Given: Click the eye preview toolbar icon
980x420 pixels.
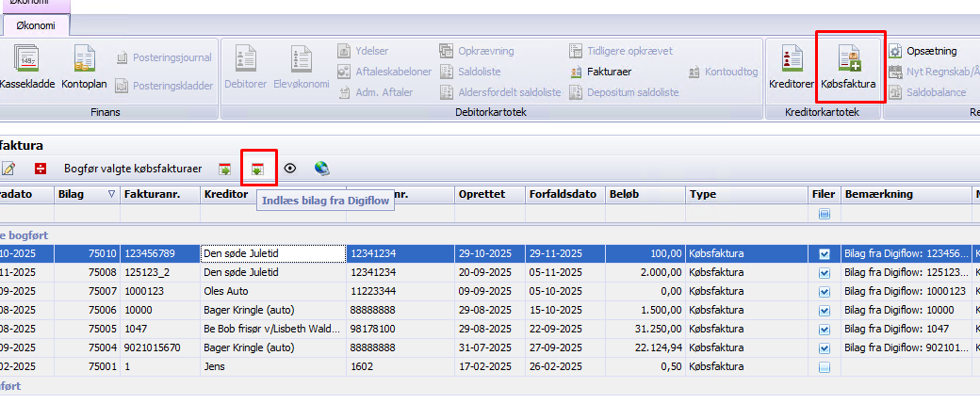Looking at the screenshot, I should coord(289,169).
